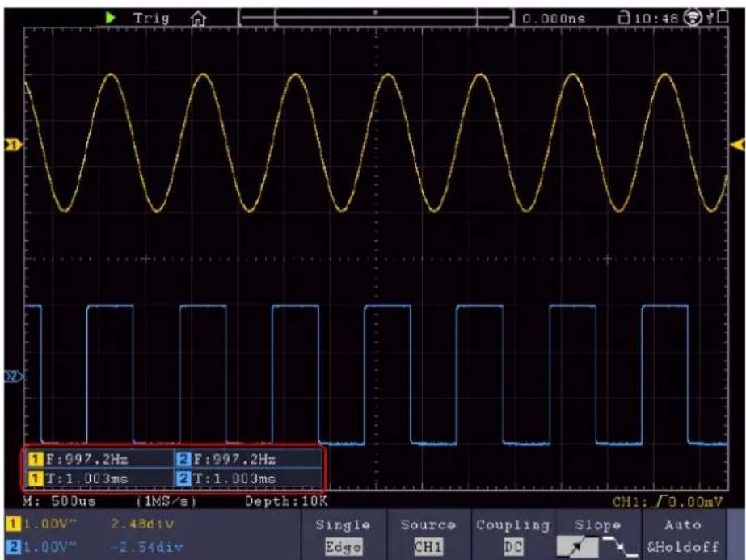
Task: Click the Edge trigger type value
Action: (x=343, y=547)
